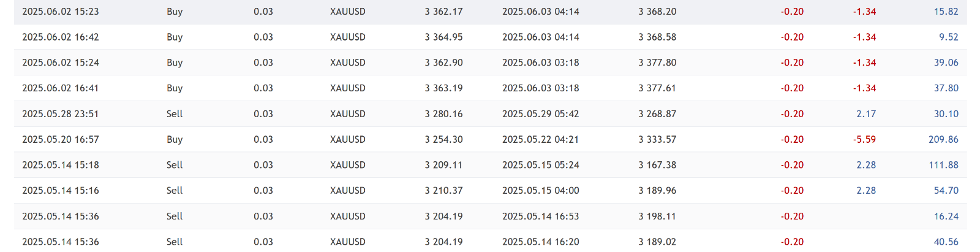The height and width of the screenshot is (252, 980).
Task: Click close price 3 333.57
Action: point(657,140)
